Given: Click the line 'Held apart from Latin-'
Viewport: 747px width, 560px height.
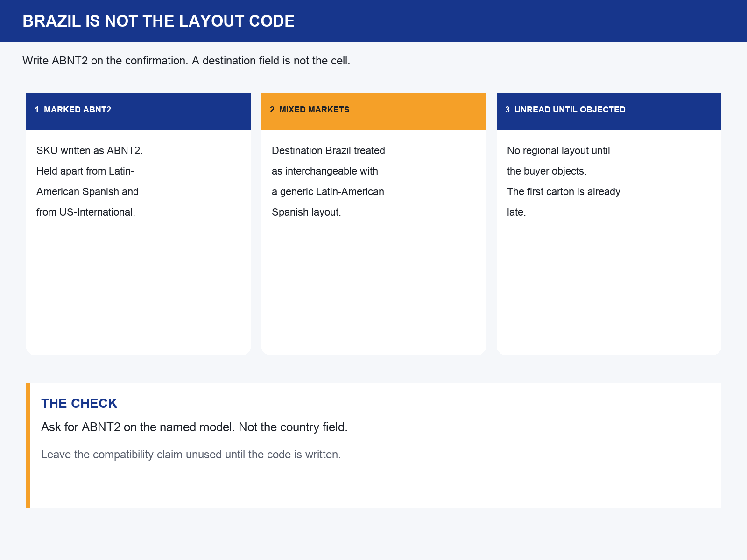Looking at the screenshot, I should 85,171.
